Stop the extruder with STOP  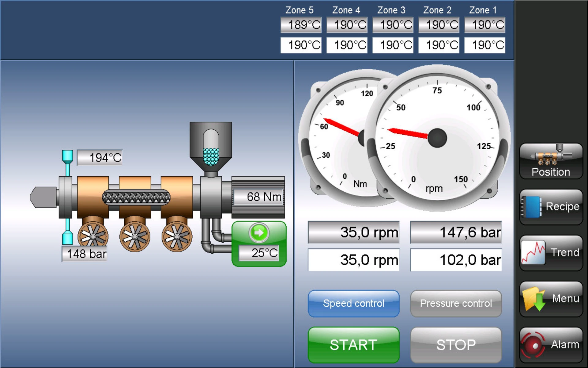click(x=456, y=345)
